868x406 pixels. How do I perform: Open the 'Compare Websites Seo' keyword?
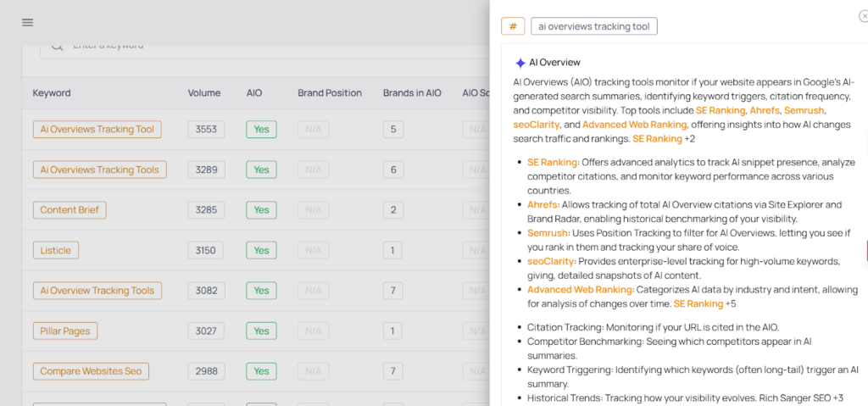[91, 371]
